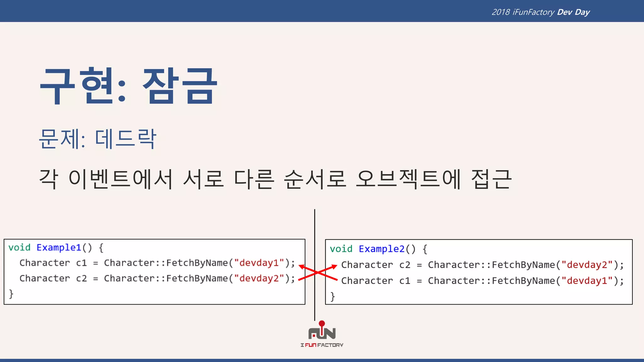The height and width of the screenshot is (362, 644).
Task: Click the Example2 line assigning c2 from "devday2"
Action: click(483, 265)
